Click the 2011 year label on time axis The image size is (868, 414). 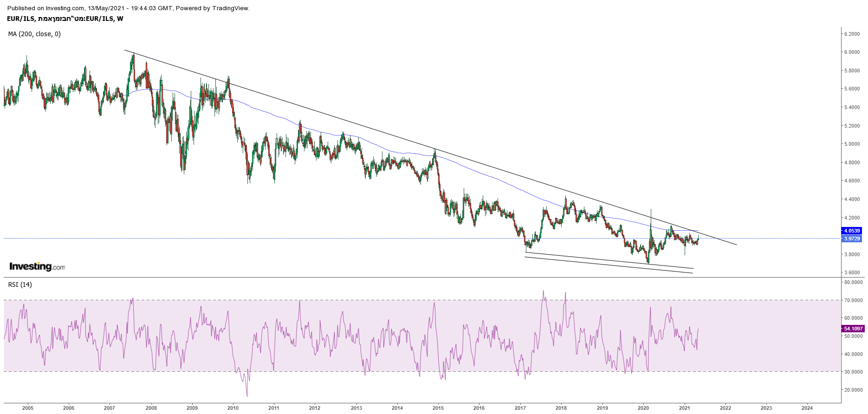274,408
